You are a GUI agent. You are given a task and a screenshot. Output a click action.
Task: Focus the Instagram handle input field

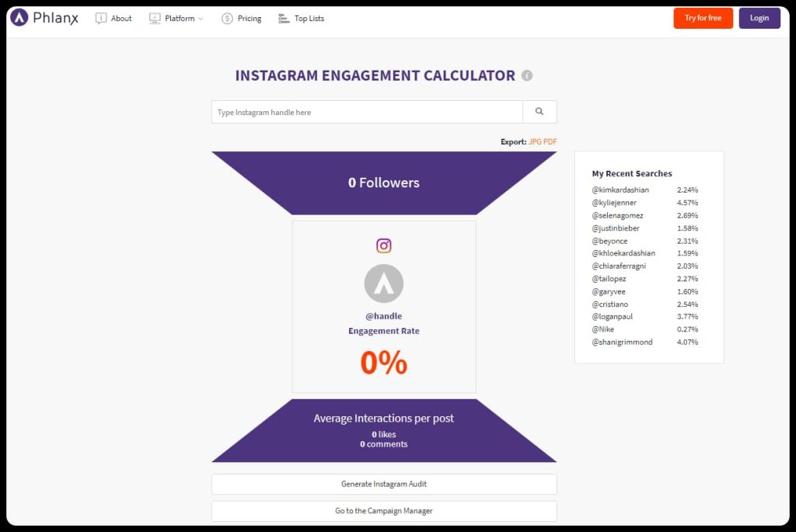click(367, 112)
